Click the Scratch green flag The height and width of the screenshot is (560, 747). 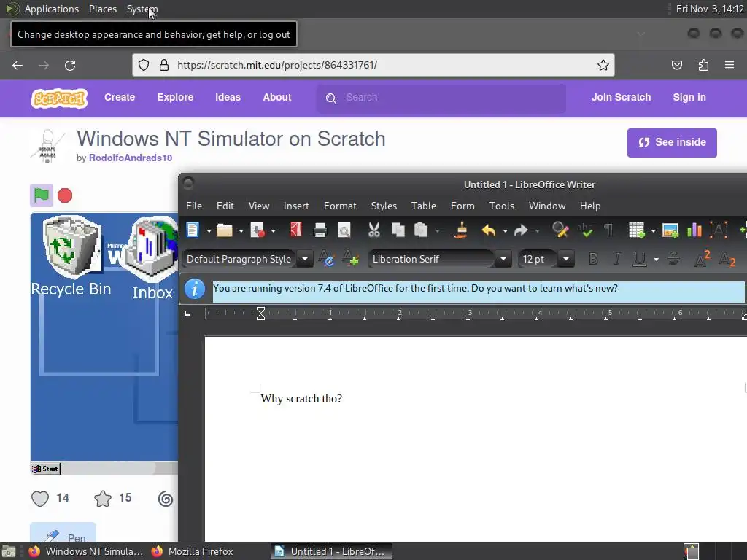(42, 195)
